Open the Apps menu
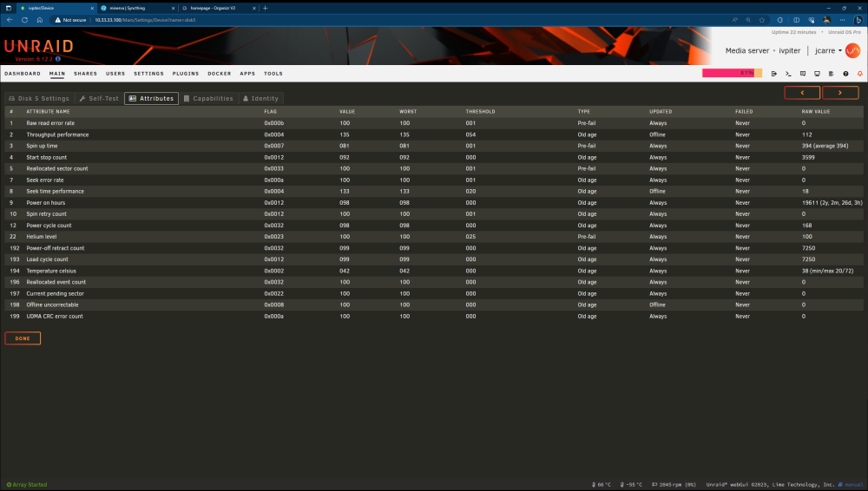The image size is (868, 491). tap(247, 74)
